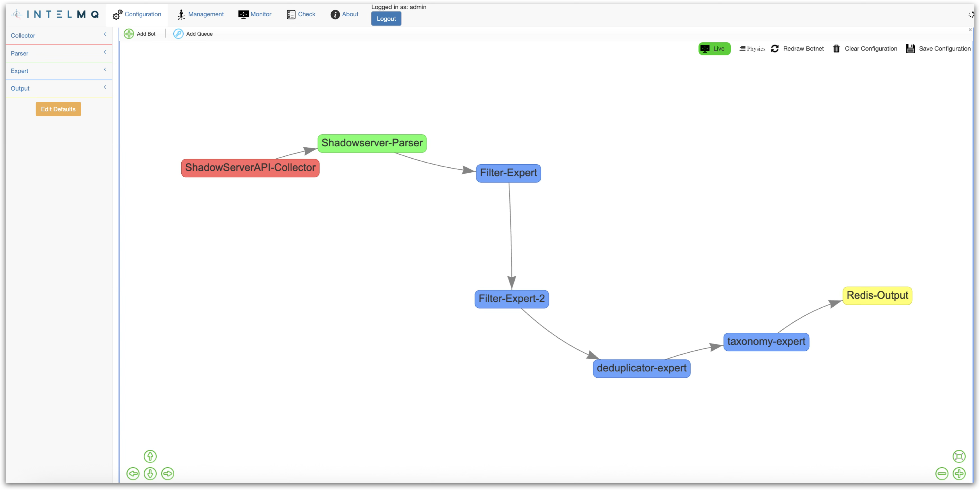Expand the Parser bot category
This screenshot has height=490, width=980.
coord(59,53)
